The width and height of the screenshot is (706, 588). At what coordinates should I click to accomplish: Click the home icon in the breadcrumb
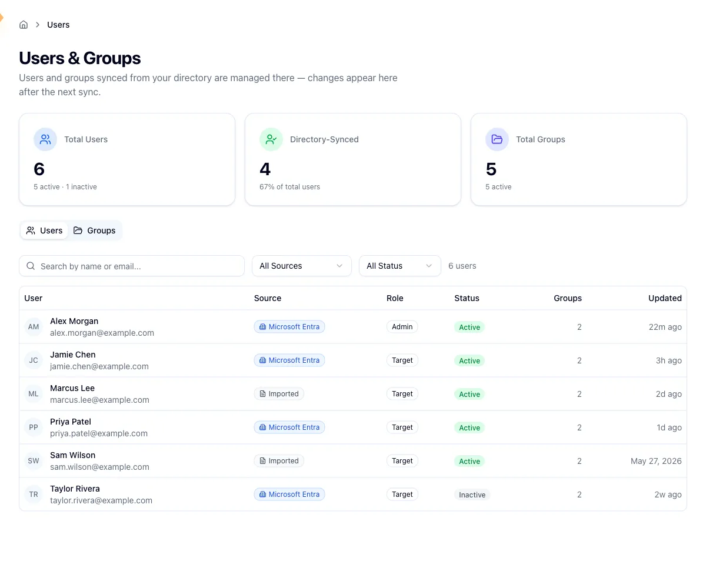click(x=24, y=25)
